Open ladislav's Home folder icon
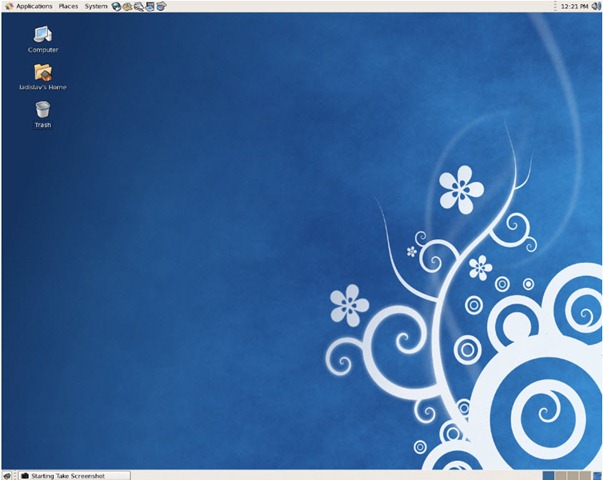The image size is (603, 480). pyautogui.click(x=43, y=77)
